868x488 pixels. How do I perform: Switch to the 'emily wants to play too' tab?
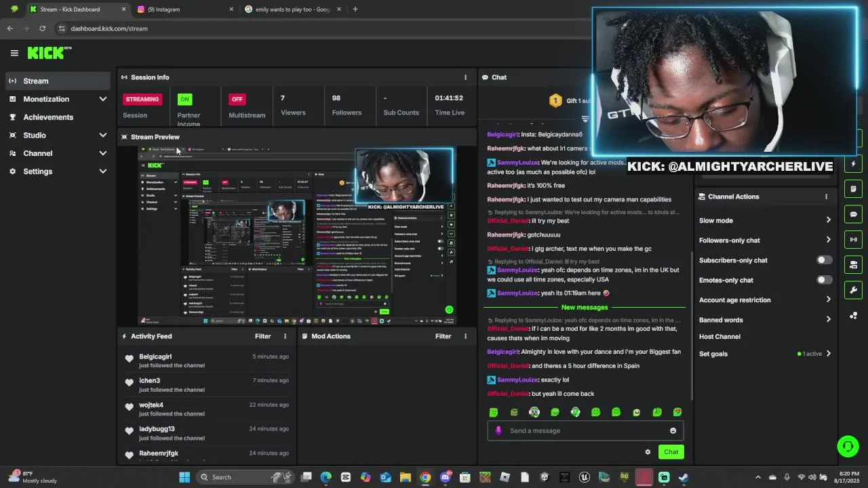[x=293, y=9]
